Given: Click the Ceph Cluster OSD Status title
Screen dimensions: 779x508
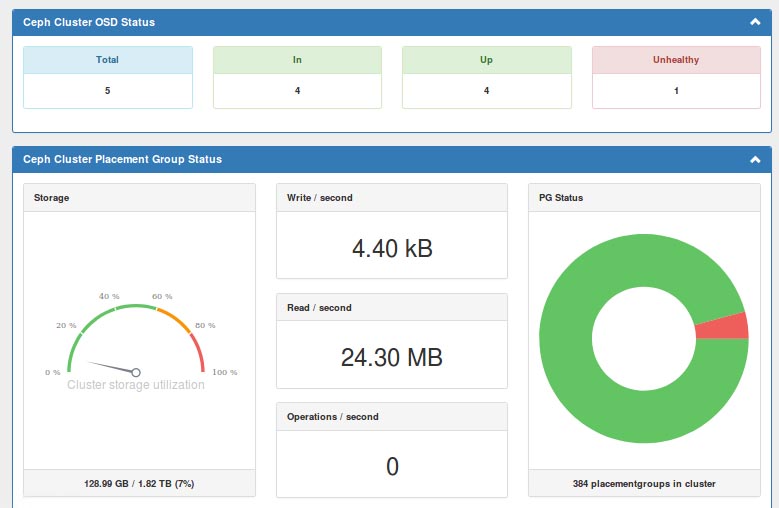Looking at the screenshot, I should coord(89,21).
